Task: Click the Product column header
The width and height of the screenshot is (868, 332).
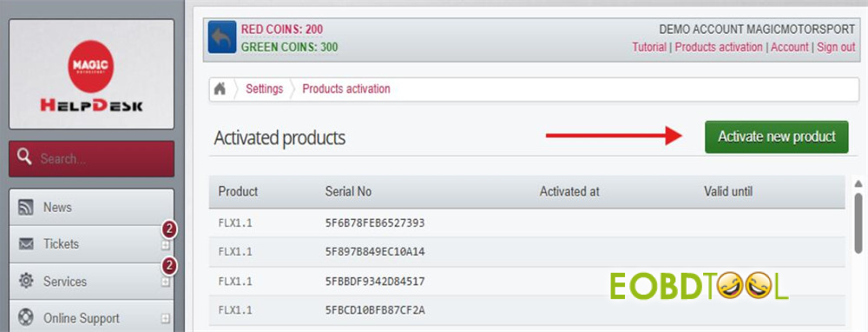Action: pyautogui.click(x=238, y=192)
